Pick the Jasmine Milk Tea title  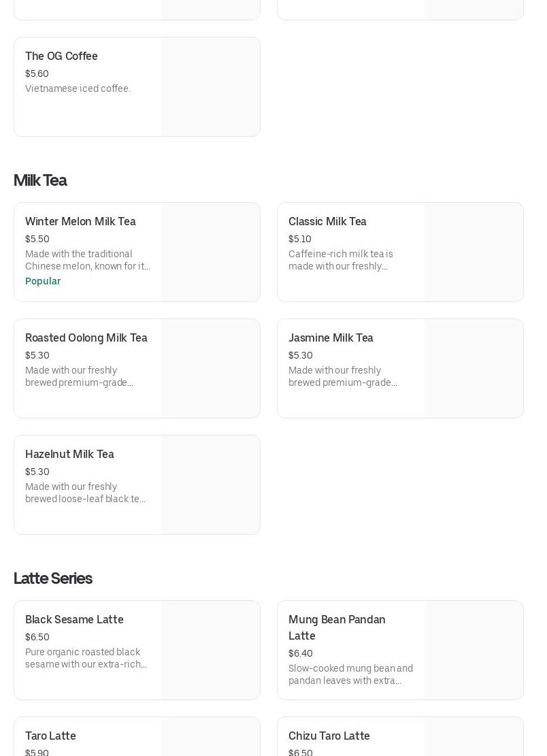click(331, 338)
